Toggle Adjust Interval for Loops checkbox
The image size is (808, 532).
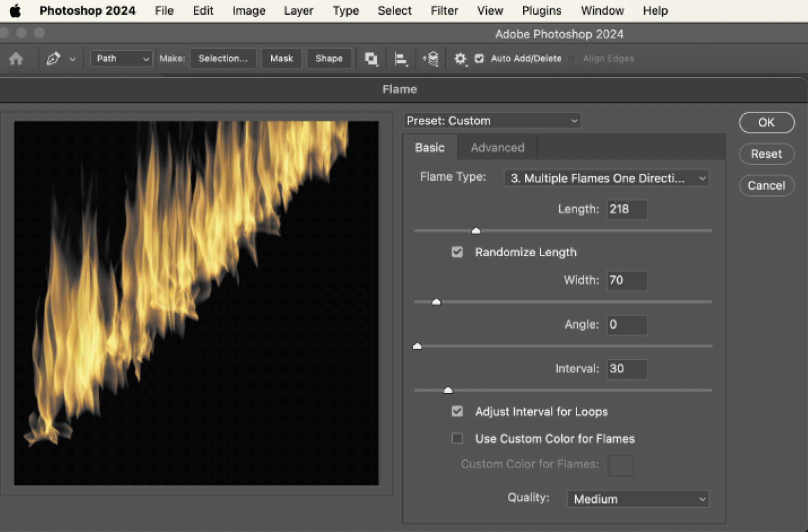(x=457, y=411)
